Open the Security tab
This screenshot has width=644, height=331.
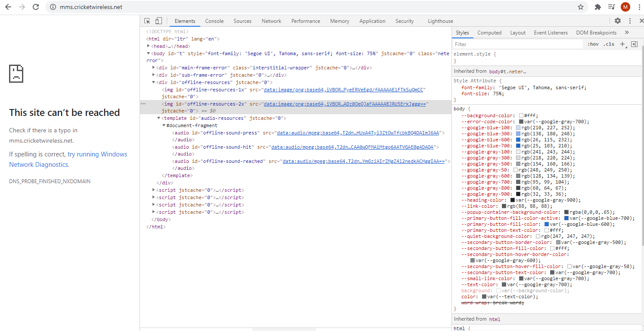click(404, 21)
